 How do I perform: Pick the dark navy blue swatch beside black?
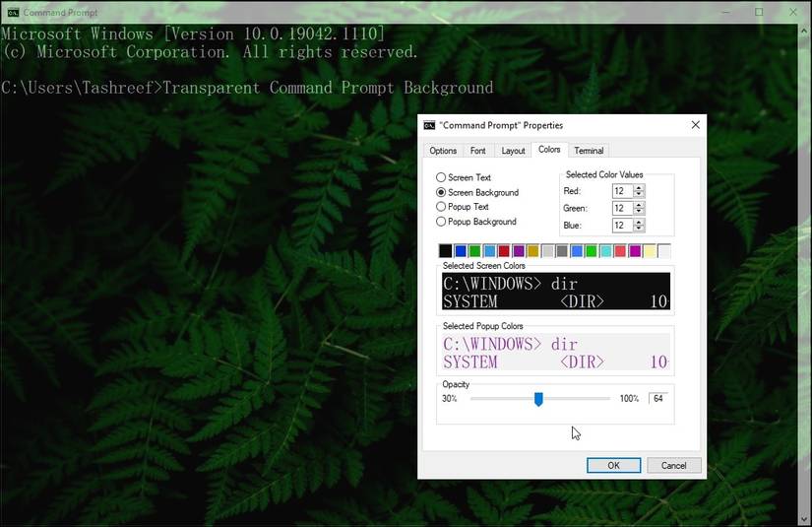[460, 251]
